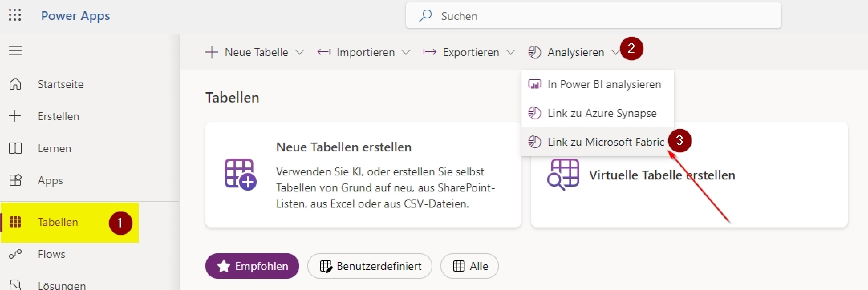This screenshot has width=868, height=290.
Task: Click the Exportieren arrow icon
Action: coord(430,52)
